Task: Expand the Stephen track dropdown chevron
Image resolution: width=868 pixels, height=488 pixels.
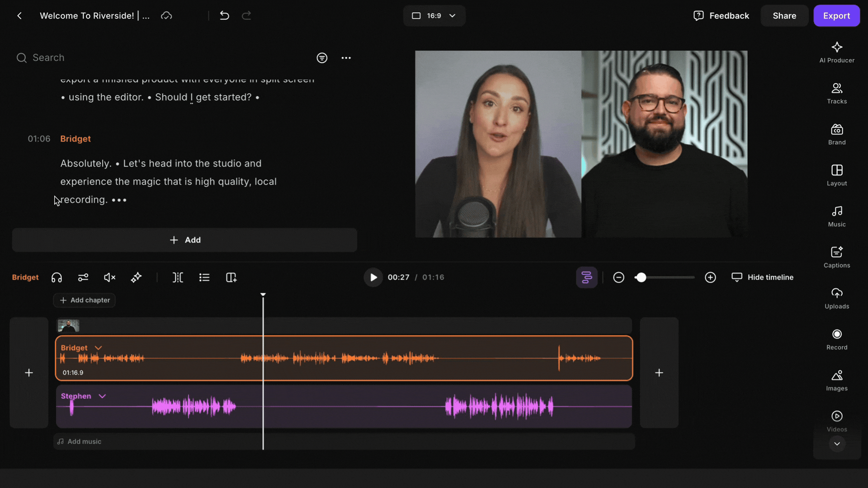Action: pyautogui.click(x=102, y=396)
